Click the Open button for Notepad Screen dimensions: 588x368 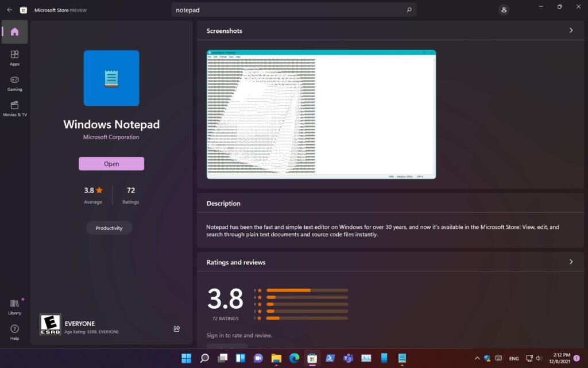111,164
